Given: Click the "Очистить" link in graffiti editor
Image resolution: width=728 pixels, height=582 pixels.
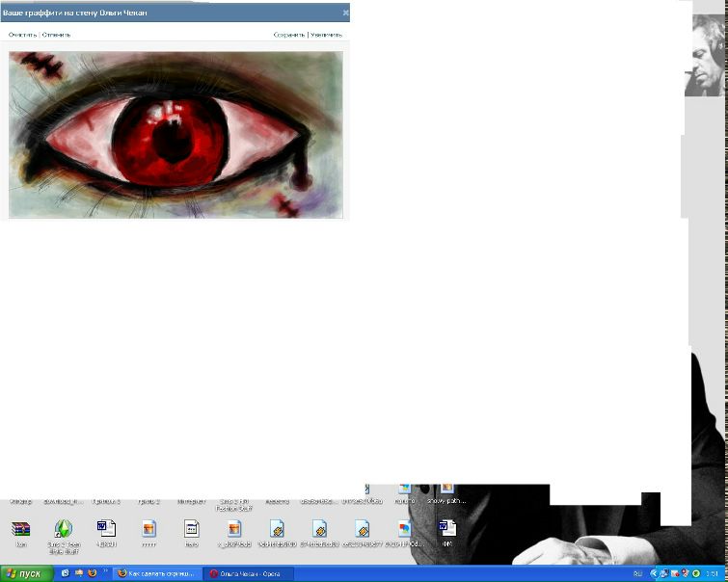Looking at the screenshot, I should (x=21, y=35).
